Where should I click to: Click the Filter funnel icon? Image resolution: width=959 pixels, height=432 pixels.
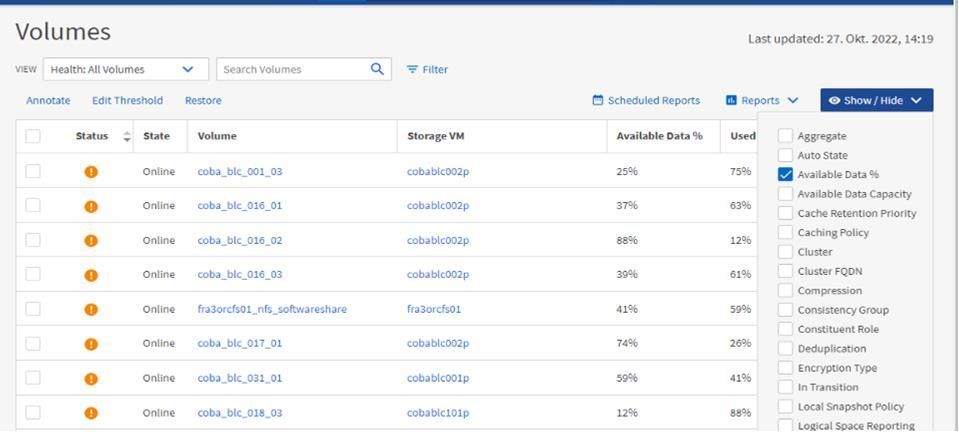coord(412,70)
